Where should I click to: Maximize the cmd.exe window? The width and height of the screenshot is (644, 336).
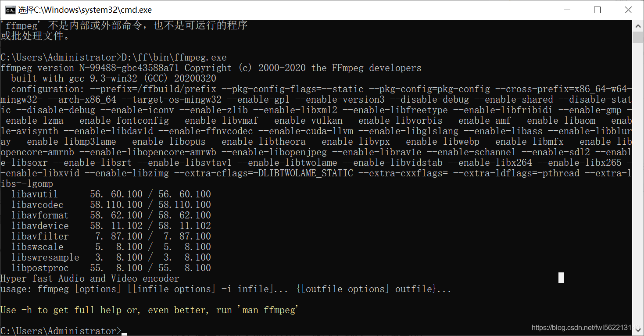[x=597, y=10]
